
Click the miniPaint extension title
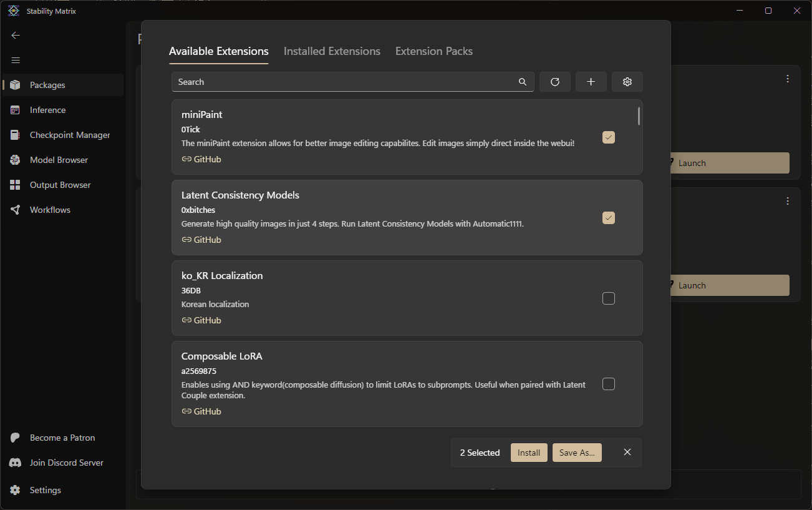202,115
